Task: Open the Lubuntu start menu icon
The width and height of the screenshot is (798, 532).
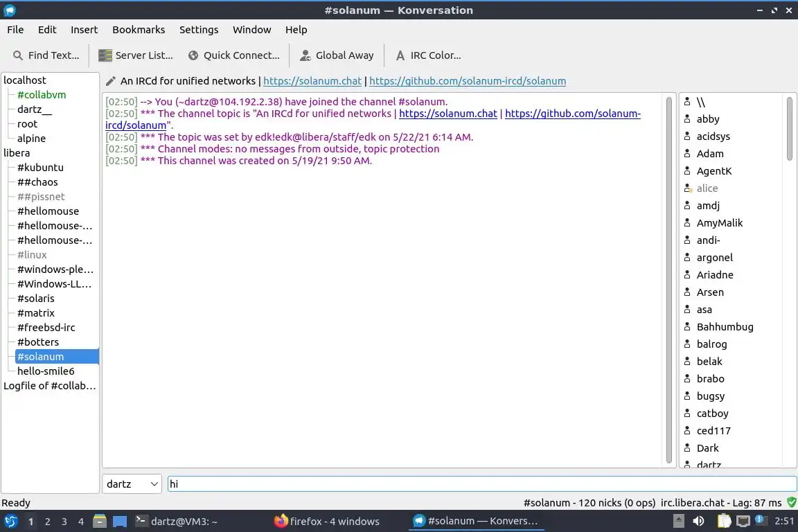Action: [10, 522]
